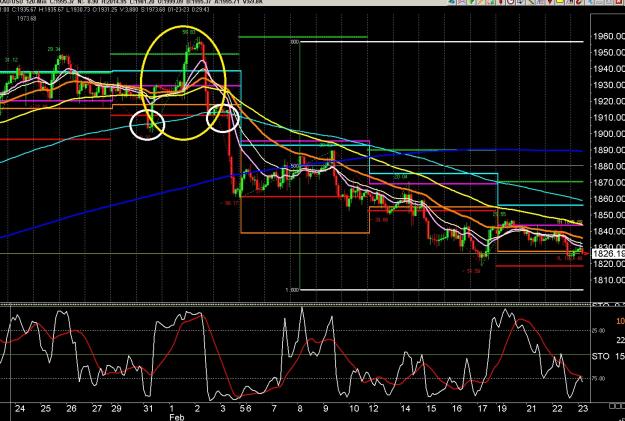625x421 pixels.
Task: Click the 1950.00 price axis label
Action: 609,53
